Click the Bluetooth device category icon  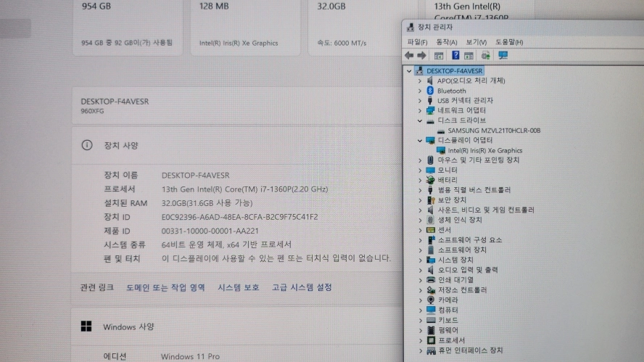(430, 91)
